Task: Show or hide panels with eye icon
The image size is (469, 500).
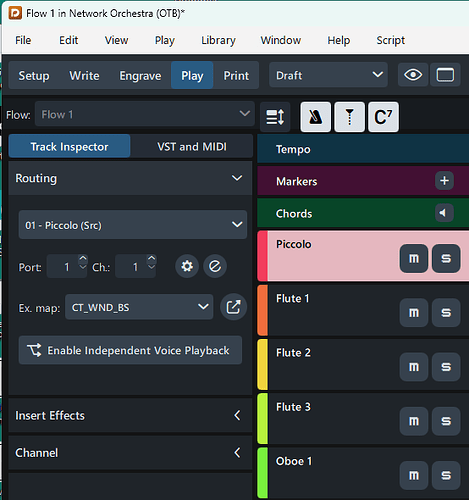Action: 413,75
